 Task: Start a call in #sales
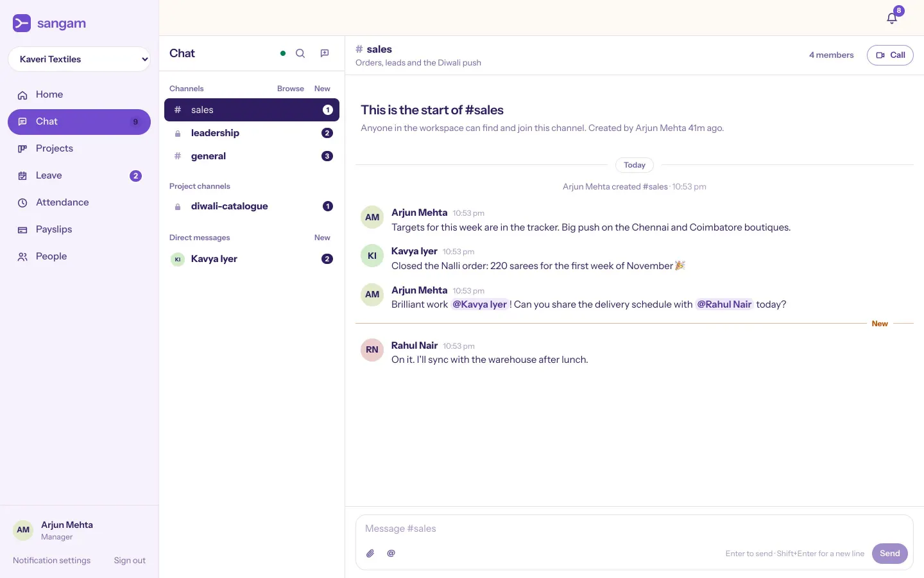(x=890, y=55)
